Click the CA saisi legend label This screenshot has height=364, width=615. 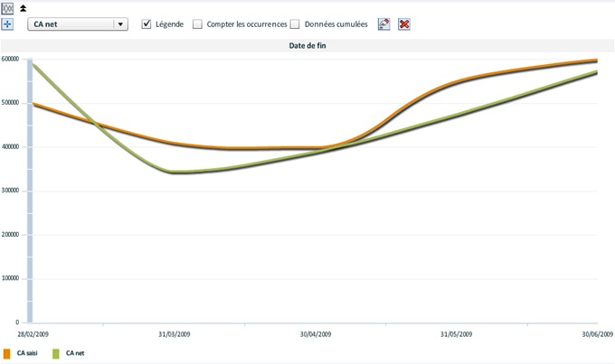(27, 353)
